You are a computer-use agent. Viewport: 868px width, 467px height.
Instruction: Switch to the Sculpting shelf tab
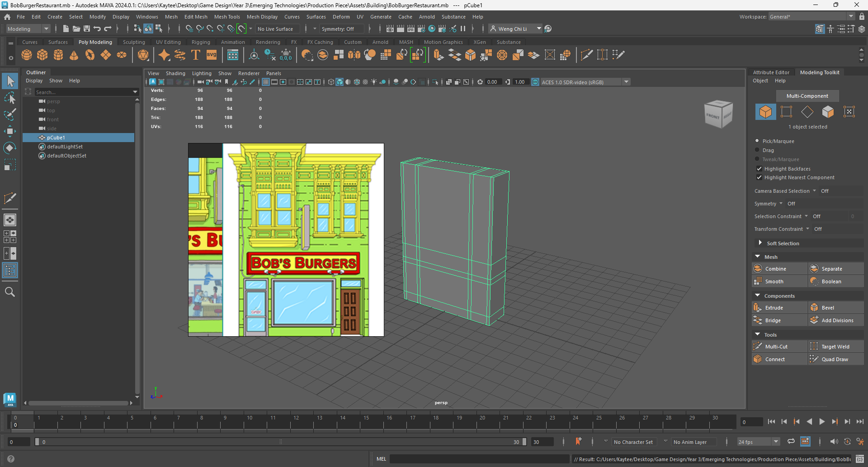pyautogui.click(x=134, y=42)
